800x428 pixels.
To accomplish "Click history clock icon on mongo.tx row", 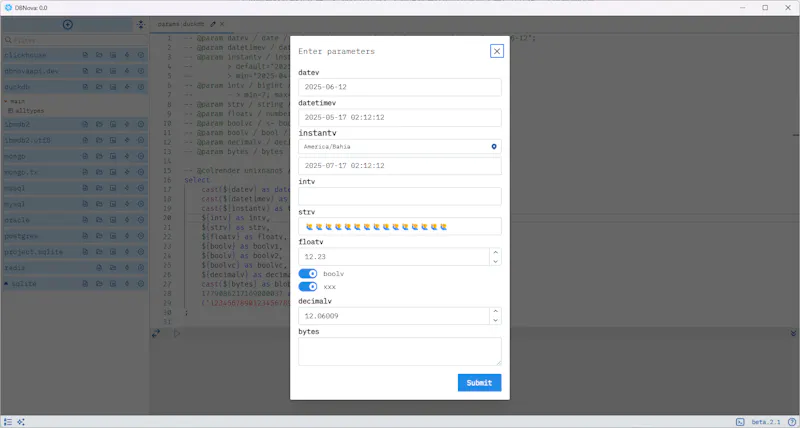I will [141, 172].
